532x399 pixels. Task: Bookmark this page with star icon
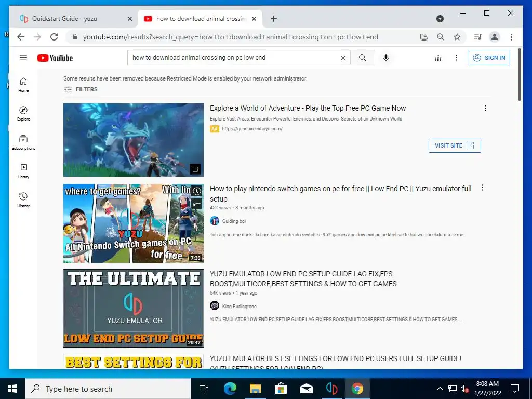tap(457, 37)
